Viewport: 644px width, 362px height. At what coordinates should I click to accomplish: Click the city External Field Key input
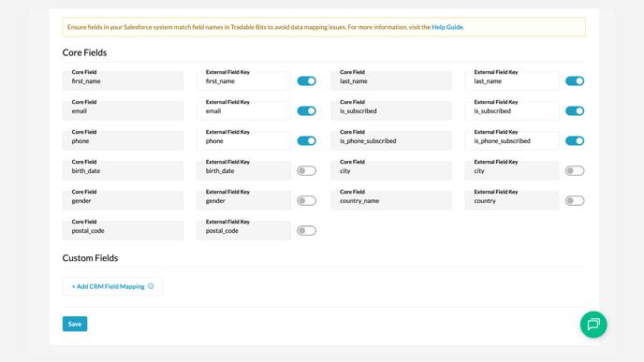coord(512,171)
